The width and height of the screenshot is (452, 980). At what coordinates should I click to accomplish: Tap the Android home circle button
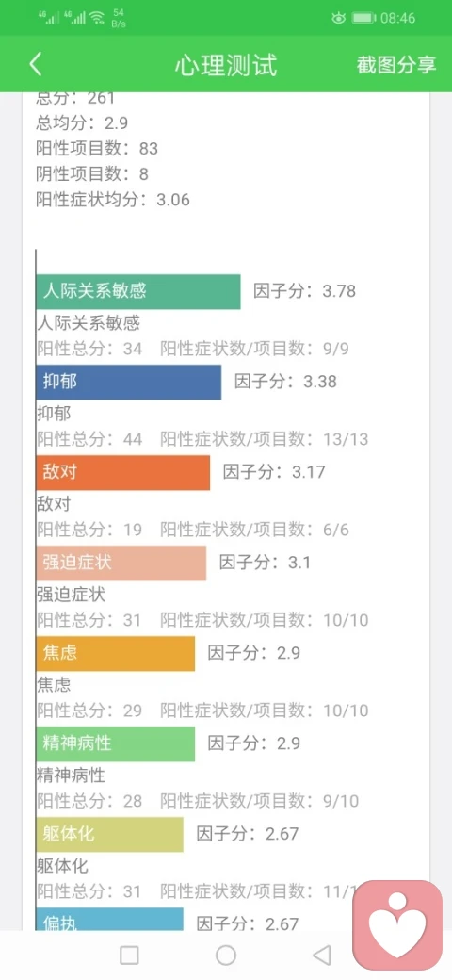click(x=226, y=955)
